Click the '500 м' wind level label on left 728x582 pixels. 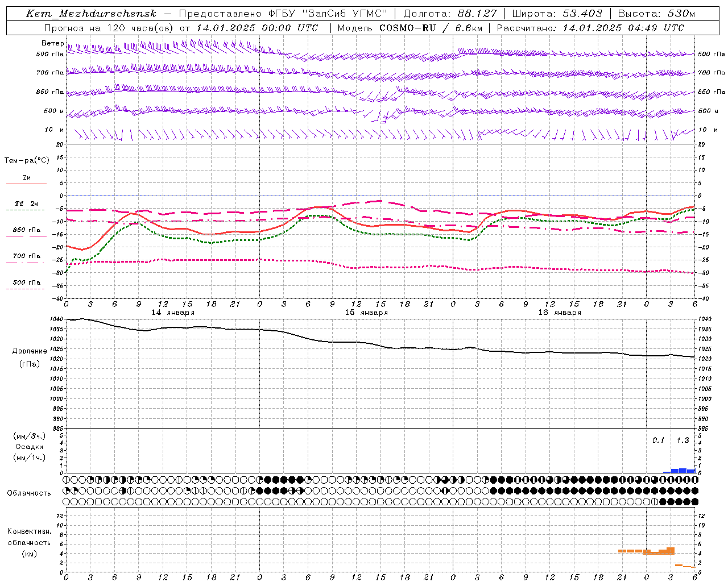[54, 111]
